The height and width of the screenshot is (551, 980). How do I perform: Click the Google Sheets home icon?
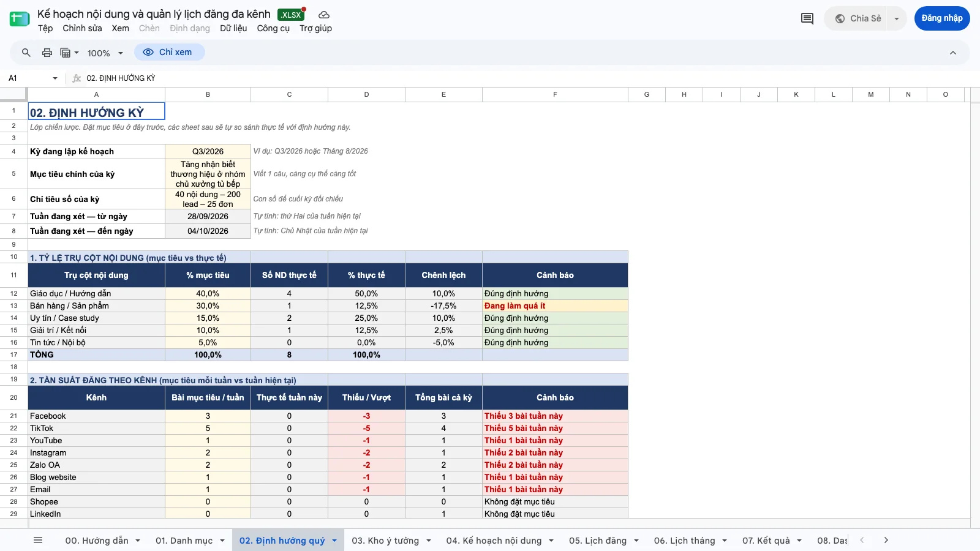point(20,19)
